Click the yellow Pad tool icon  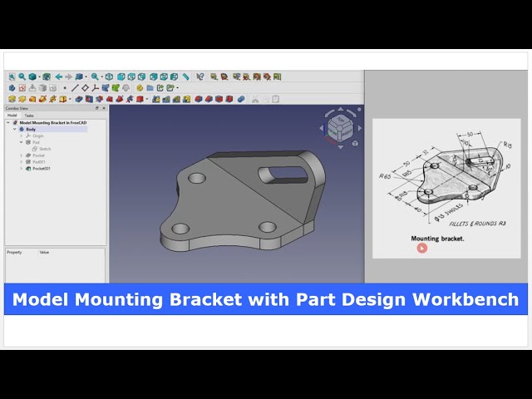point(12,99)
